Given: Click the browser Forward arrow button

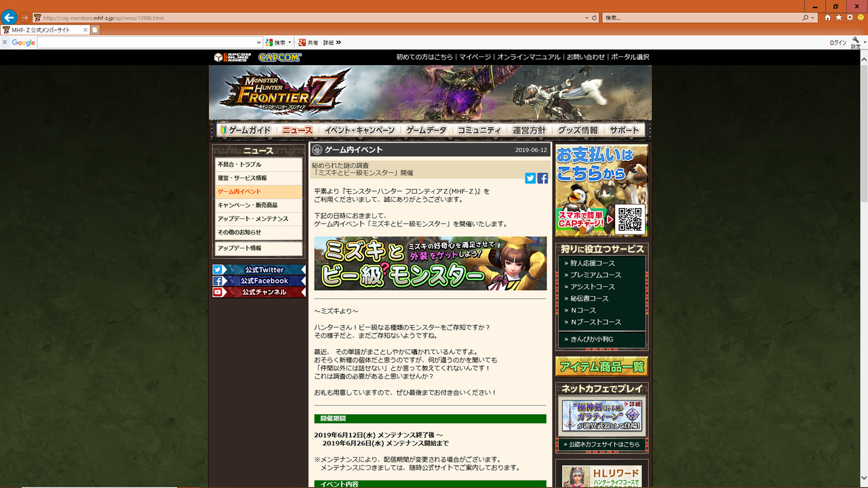Looking at the screenshot, I should [x=25, y=17].
